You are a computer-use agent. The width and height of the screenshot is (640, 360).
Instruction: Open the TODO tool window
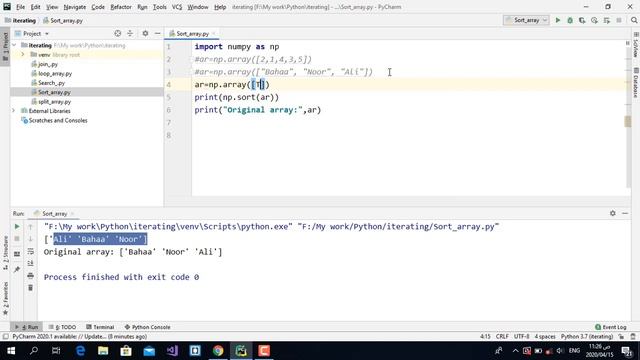62,327
